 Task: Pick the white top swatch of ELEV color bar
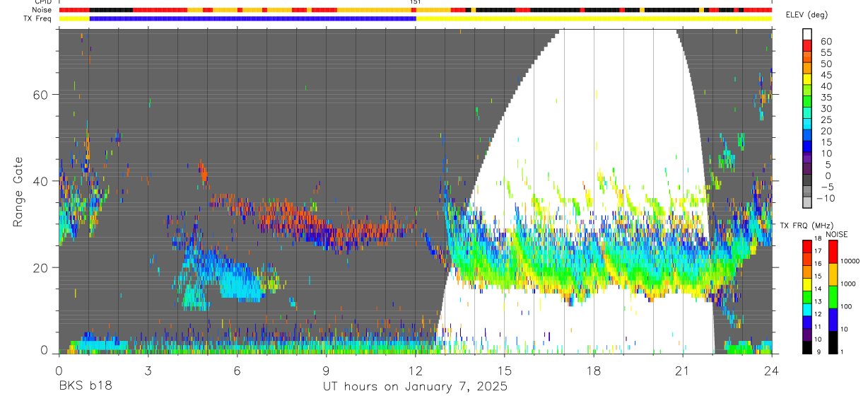(807, 35)
